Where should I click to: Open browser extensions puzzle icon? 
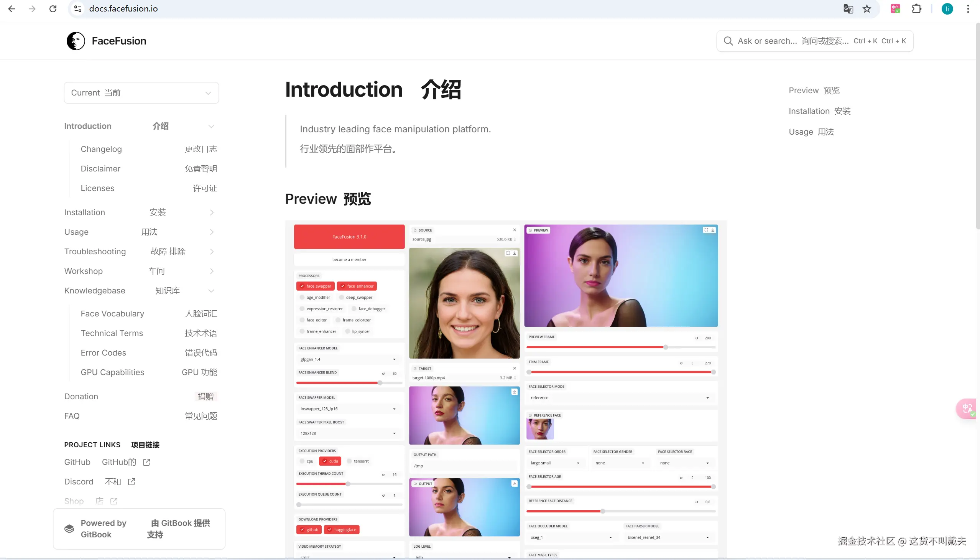(917, 8)
